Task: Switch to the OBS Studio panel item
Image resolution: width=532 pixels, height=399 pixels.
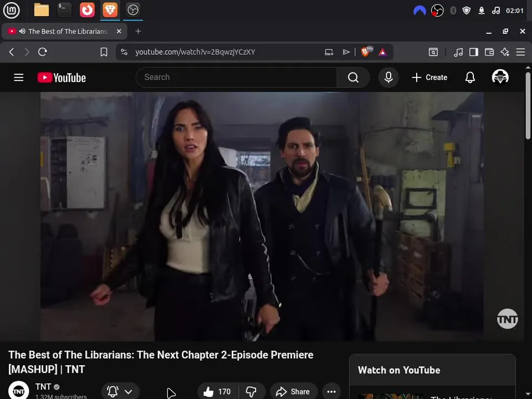Action: 132,10
